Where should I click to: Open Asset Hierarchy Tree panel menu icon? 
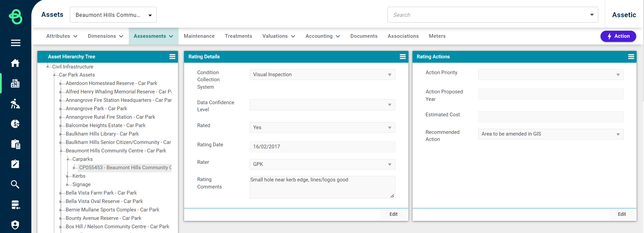coord(172,57)
